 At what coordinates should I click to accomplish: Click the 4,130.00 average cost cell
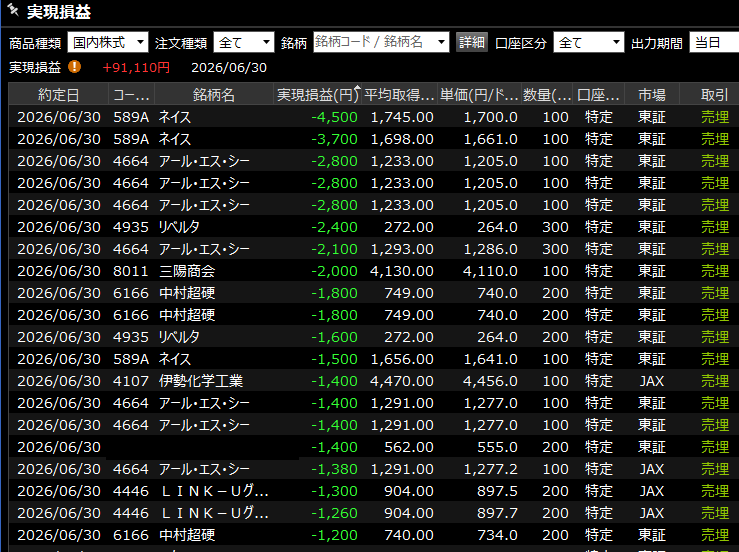(x=402, y=271)
